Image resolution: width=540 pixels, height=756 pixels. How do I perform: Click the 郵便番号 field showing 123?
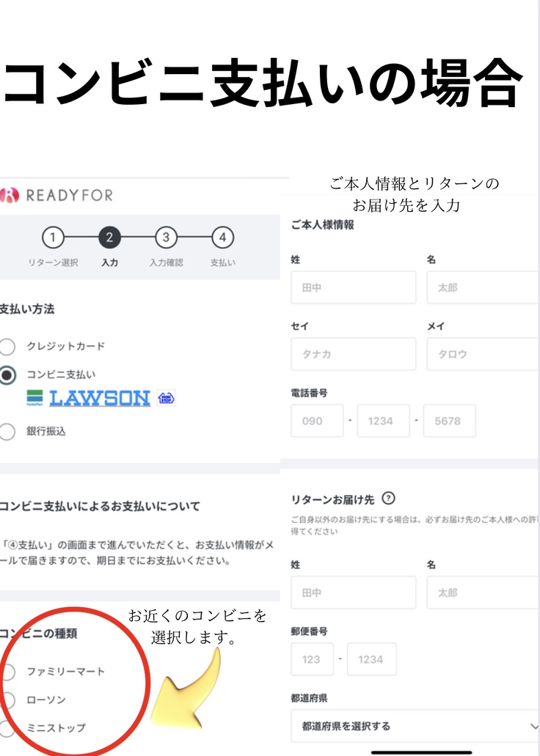312,659
